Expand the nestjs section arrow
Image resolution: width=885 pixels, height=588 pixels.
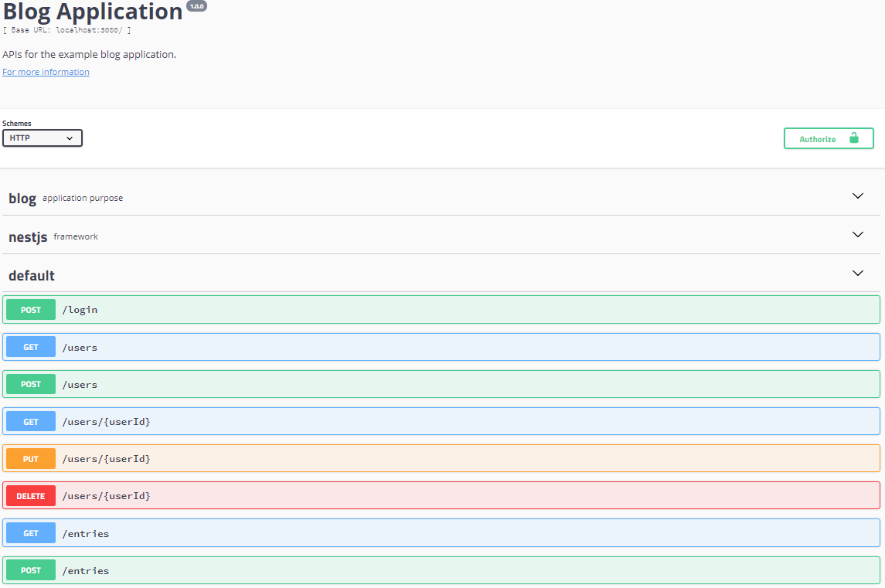pyautogui.click(x=857, y=235)
